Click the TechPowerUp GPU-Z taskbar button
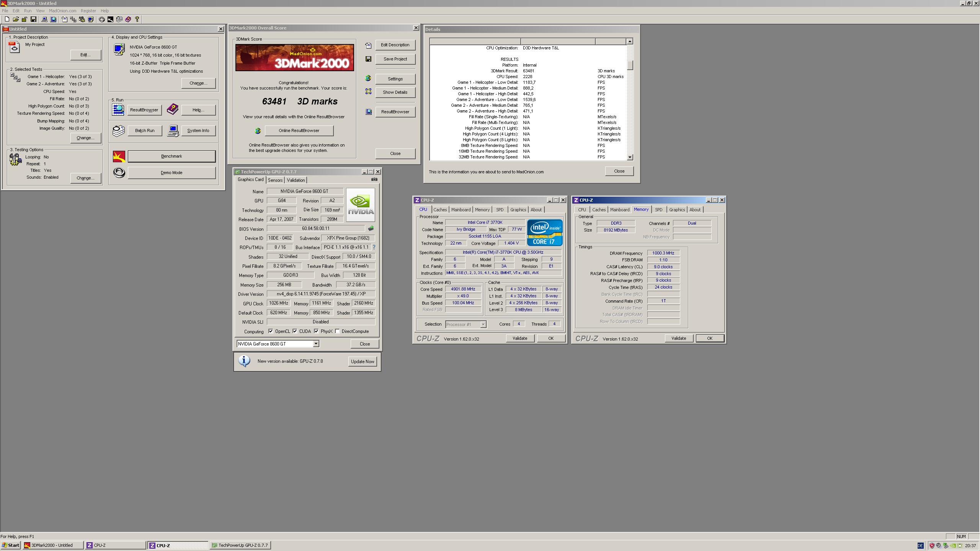 (241, 545)
